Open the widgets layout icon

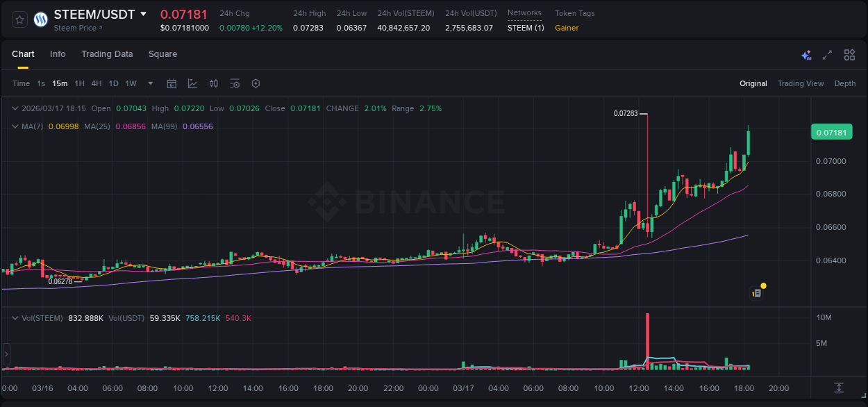click(849, 54)
